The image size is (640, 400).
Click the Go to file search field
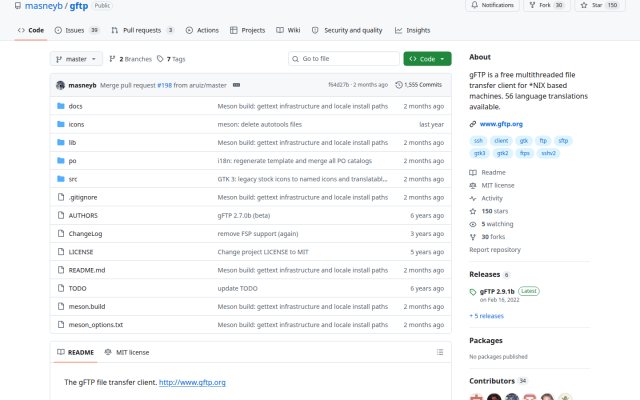coord(344,59)
